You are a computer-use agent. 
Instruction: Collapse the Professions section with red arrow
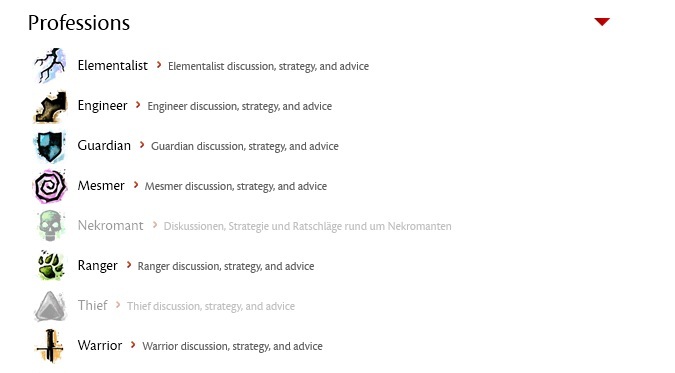click(x=602, y=22)
